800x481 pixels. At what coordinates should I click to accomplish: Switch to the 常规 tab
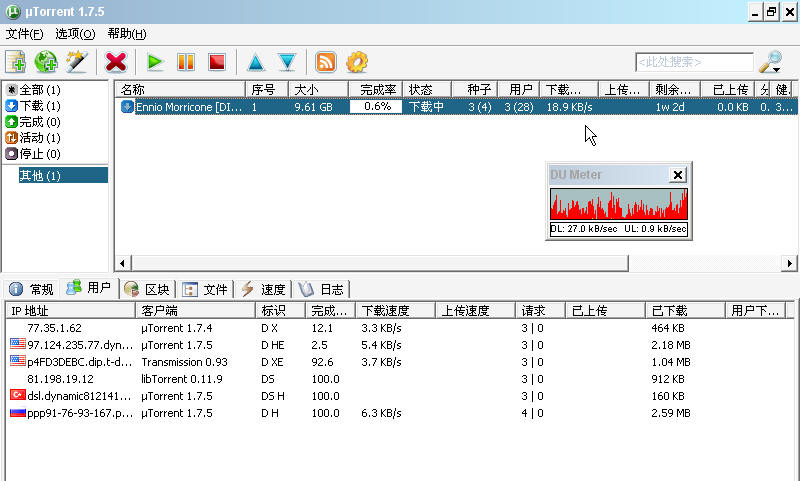pyautogui.click(x=31, y=289)
